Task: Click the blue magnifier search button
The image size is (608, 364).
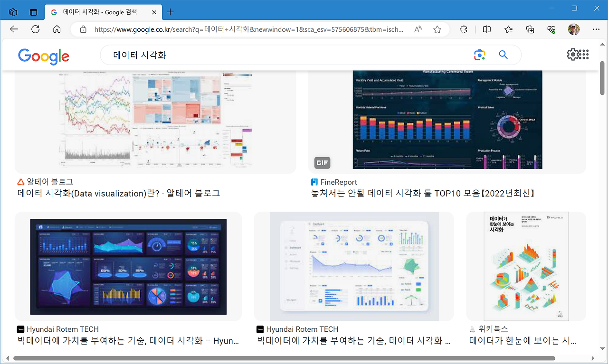Action: (x=503, y=55)
